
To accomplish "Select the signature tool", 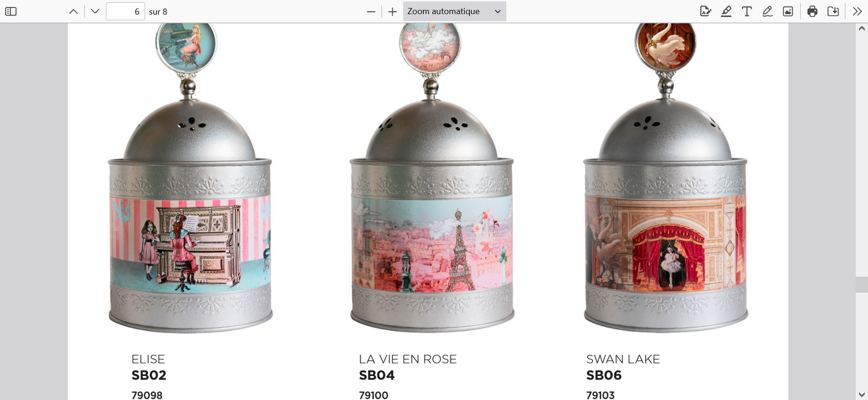I will (x=706, y=11).
